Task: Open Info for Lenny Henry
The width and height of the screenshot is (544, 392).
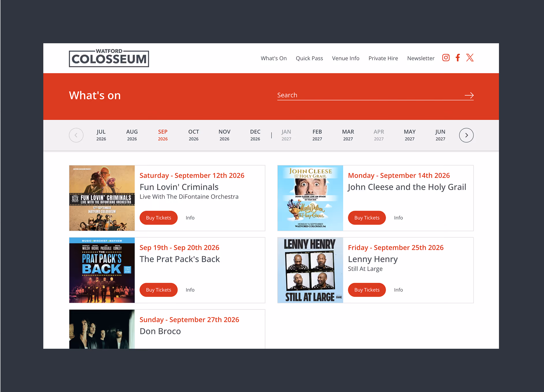Action: (x=398, y=290)
